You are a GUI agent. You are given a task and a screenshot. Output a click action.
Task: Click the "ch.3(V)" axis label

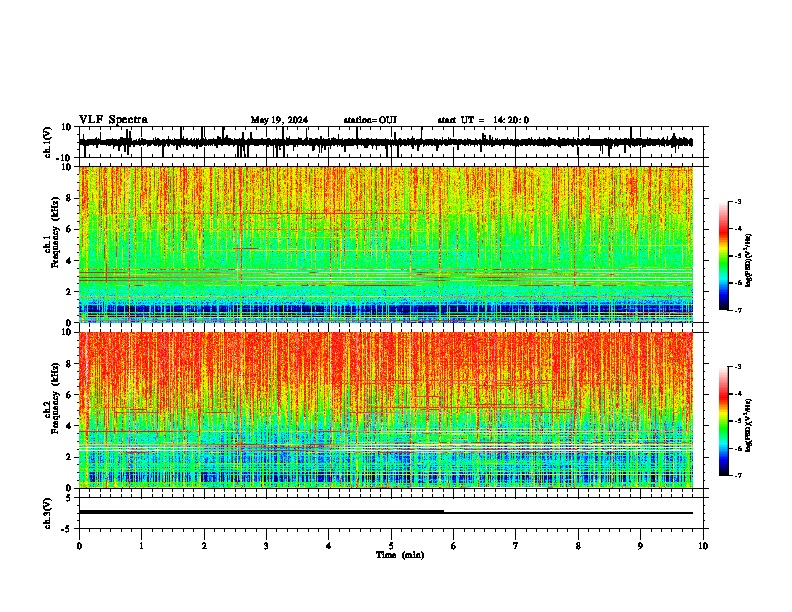48,513
